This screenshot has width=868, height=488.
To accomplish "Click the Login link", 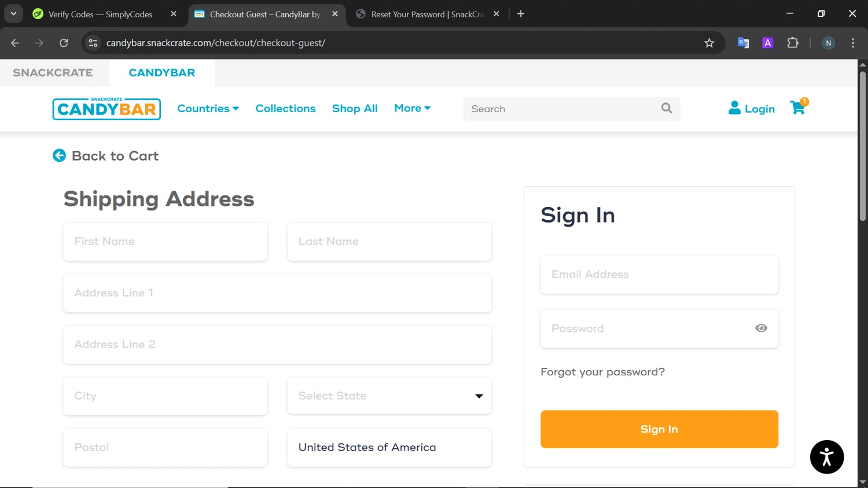I will click(751, 108).
